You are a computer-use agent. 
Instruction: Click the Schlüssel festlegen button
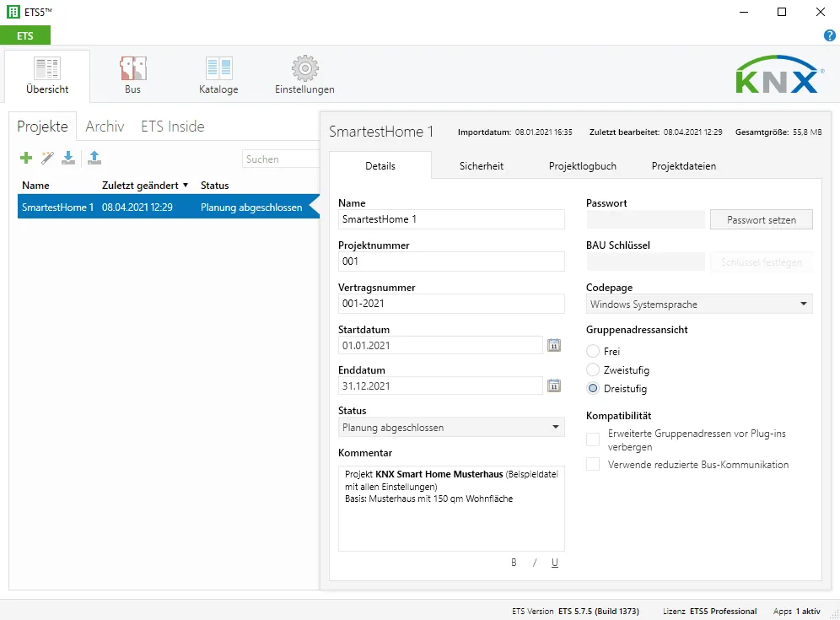(x=762, y=262)
